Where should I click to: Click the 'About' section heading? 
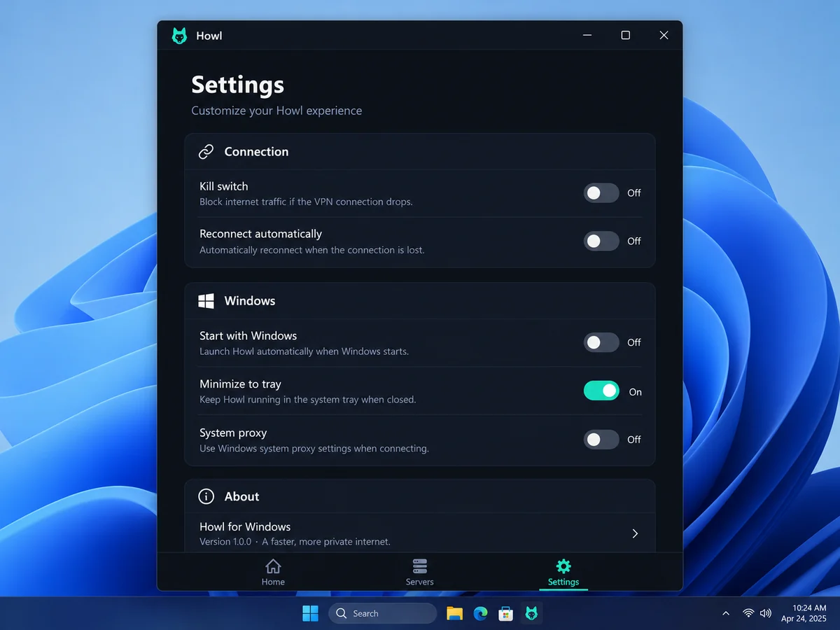241,496
